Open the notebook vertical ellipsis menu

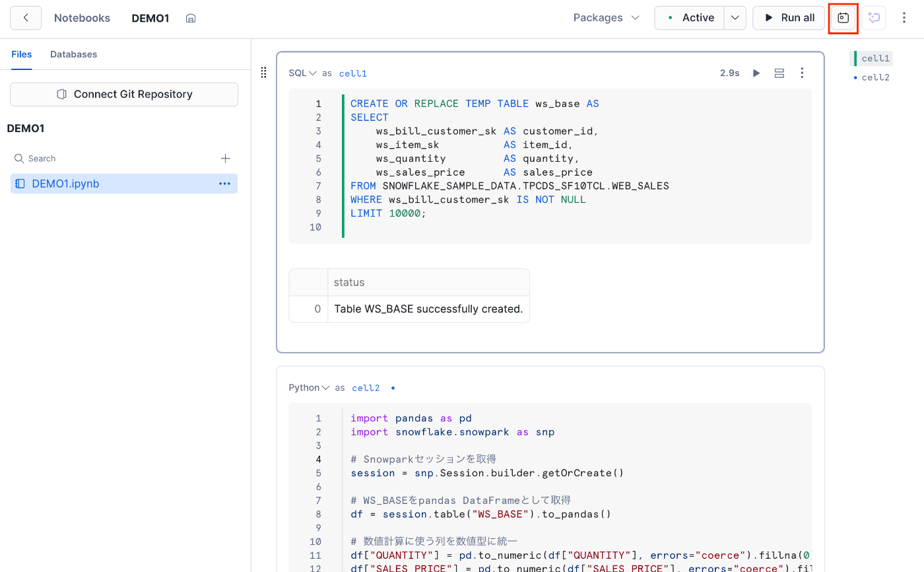pyautogui.click(x=904, y=18)
